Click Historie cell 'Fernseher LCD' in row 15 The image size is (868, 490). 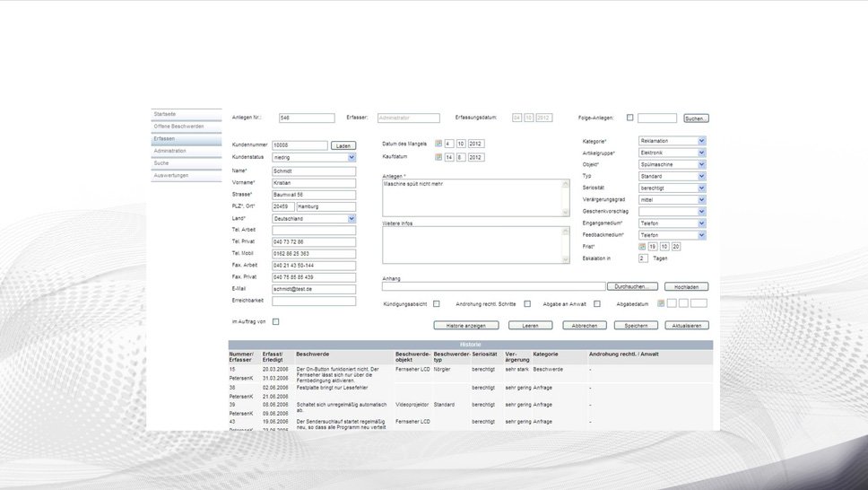tap(412, 369)
